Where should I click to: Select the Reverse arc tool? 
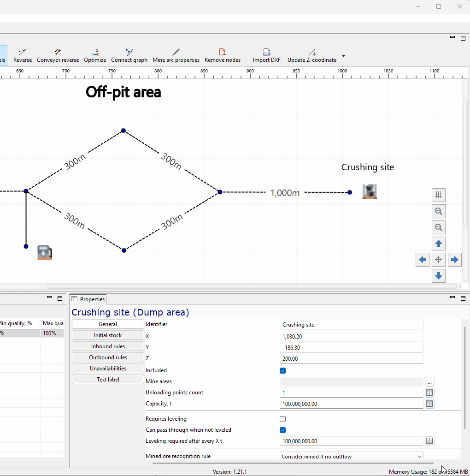tap(23, 55)
